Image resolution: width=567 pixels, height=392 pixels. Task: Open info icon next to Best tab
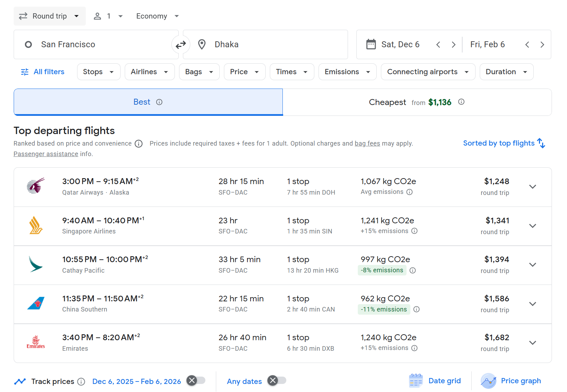click(x=159, y=102)
